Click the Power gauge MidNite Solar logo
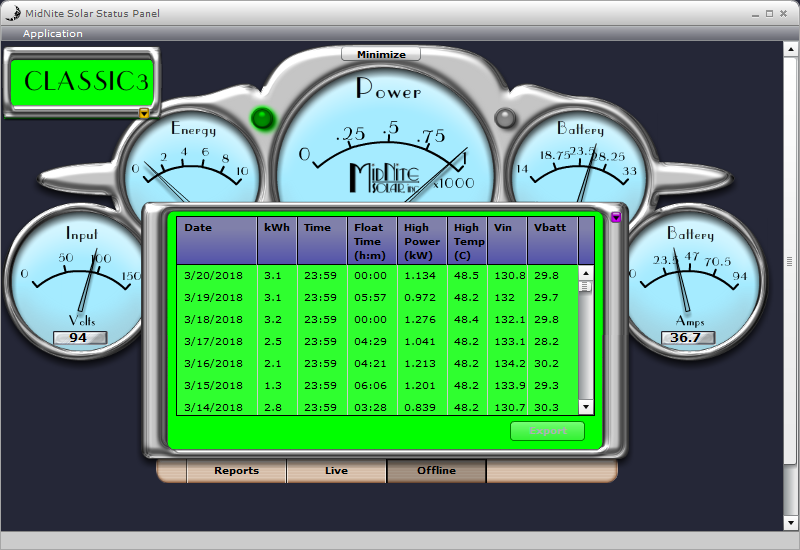 [385, 177]
